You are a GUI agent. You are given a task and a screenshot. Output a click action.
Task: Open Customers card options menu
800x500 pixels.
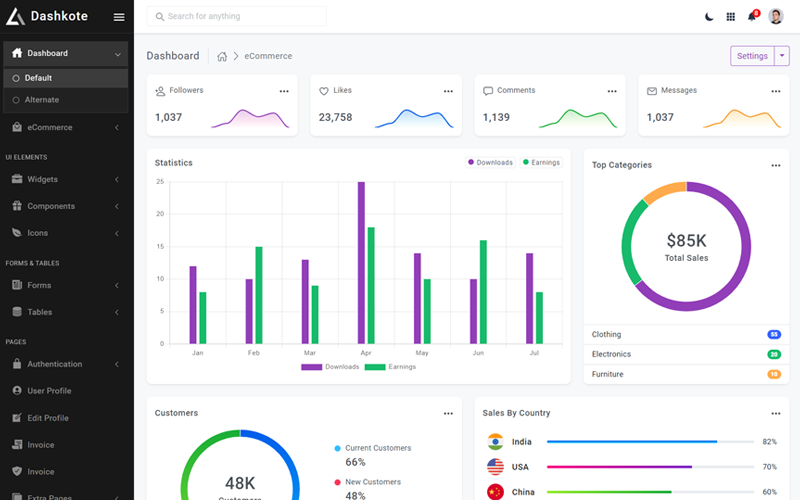448,414
